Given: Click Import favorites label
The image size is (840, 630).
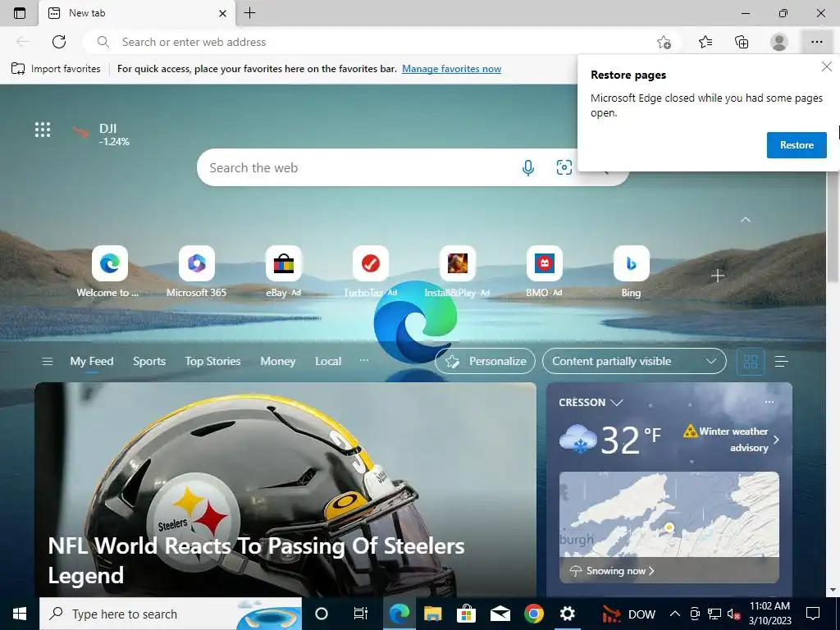Looking at the screenshot, I should point(66,69).
